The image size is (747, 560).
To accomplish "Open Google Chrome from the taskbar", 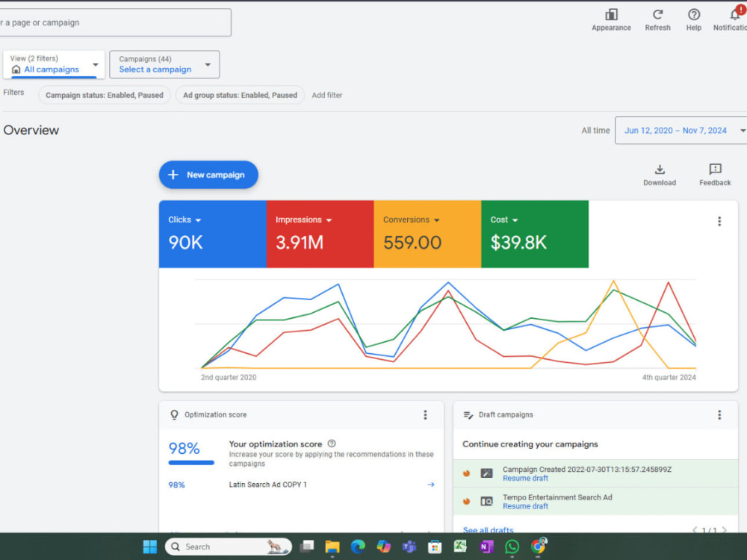I will (539, 547).
